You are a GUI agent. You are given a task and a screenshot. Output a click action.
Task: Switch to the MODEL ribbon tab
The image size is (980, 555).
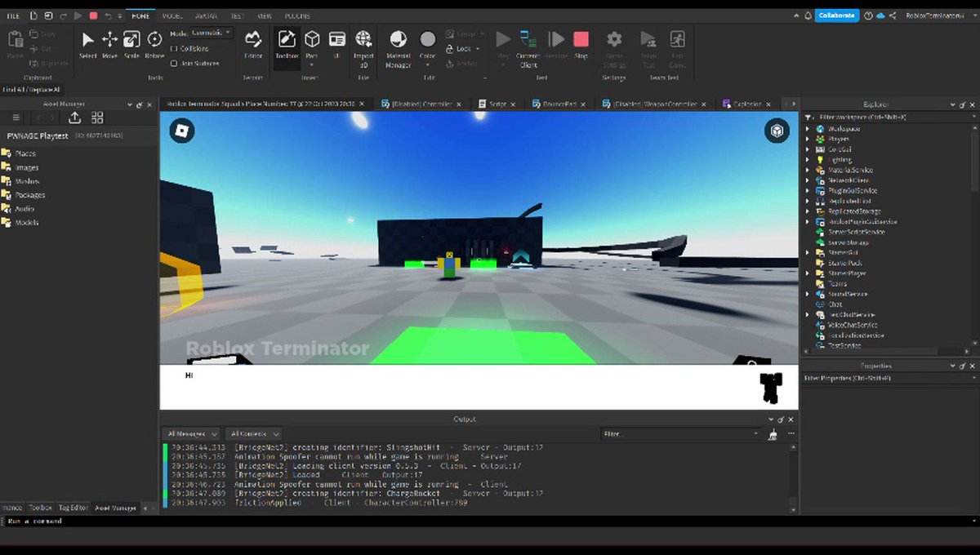click(x=171, y=16)
